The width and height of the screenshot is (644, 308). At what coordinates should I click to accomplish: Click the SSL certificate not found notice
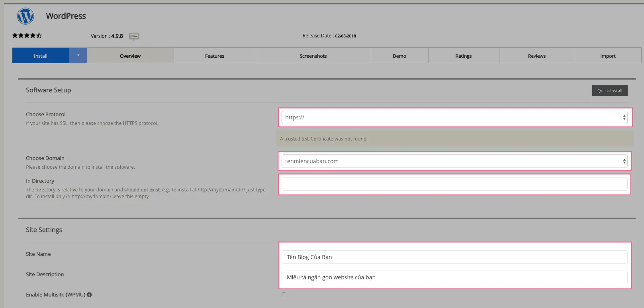click(454, 139)
